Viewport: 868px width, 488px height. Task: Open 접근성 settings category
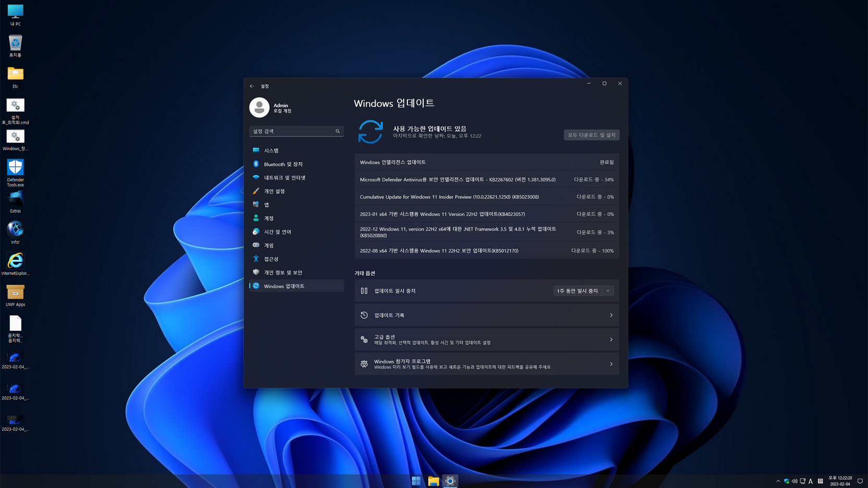[x=296, y=259]
